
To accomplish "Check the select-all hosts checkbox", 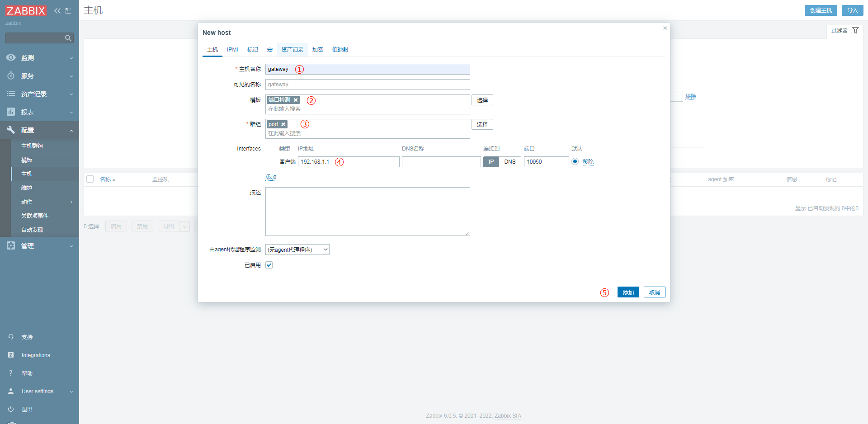I will [90, 179].
